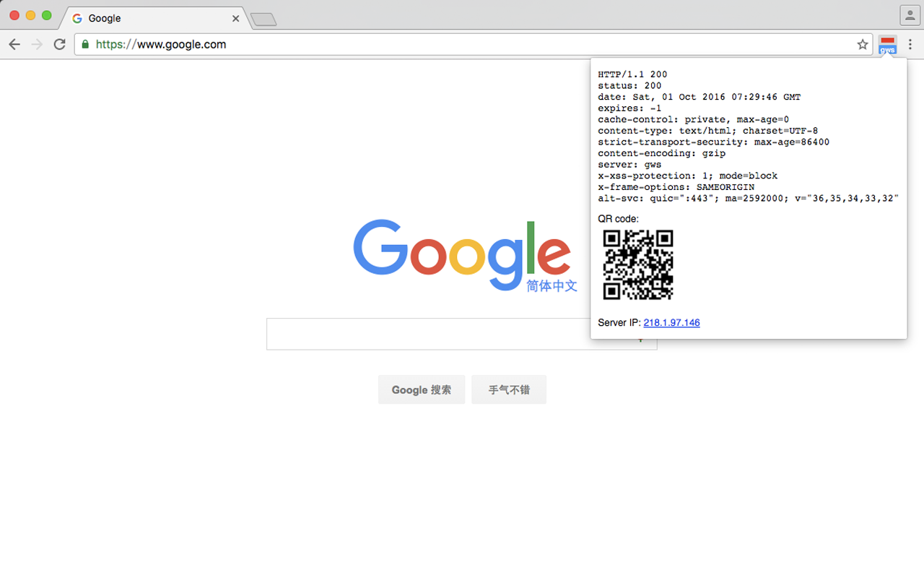Click the 手气不错 button
The height and width of the screenshot is (578, 924).
click(x=509, y=389)
